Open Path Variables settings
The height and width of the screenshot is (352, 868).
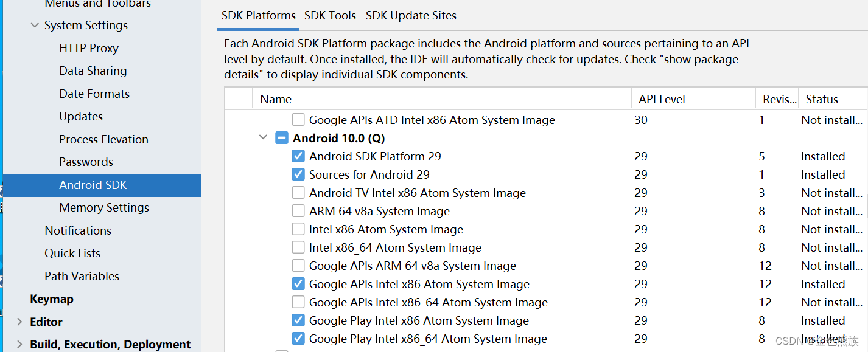coord(82,276)
